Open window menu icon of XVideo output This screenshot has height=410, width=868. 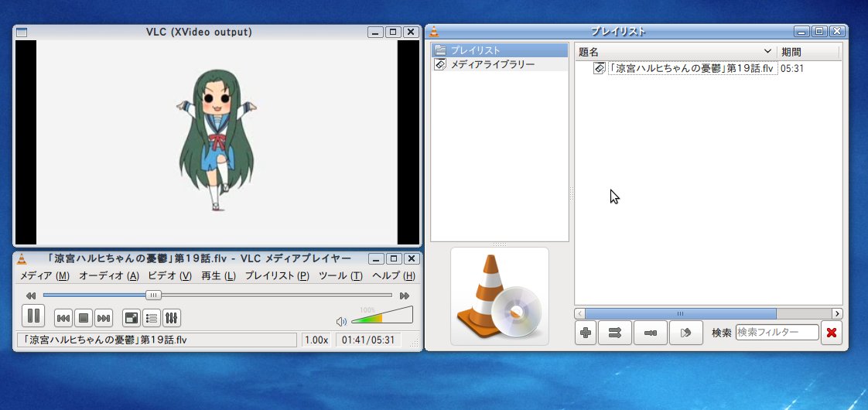(22, 32)
